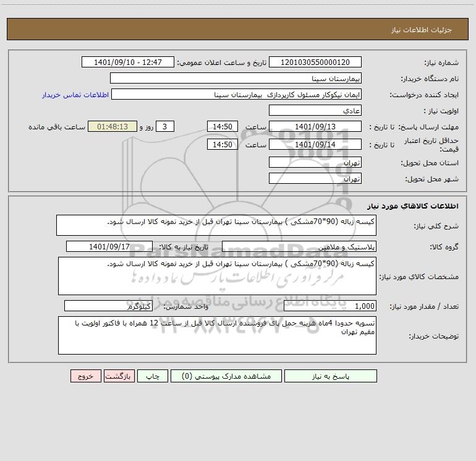This screenshot has width=476, height=461.
Task: Select the شماره نیاز field 1201030550000120
Action: 315,62
